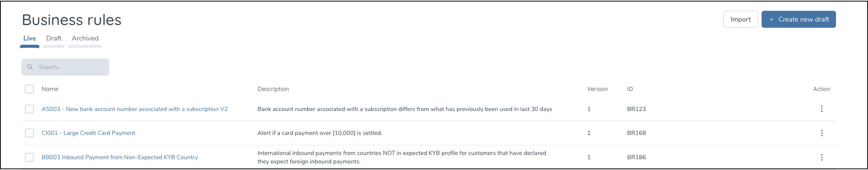Open action menu for AS003 rule

coord(821,109)
